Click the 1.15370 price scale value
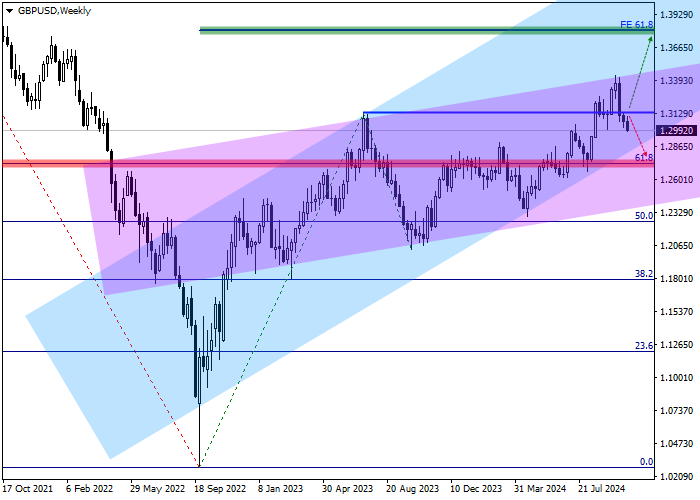This screenshot has height=500, width=700. click(677, 312)
